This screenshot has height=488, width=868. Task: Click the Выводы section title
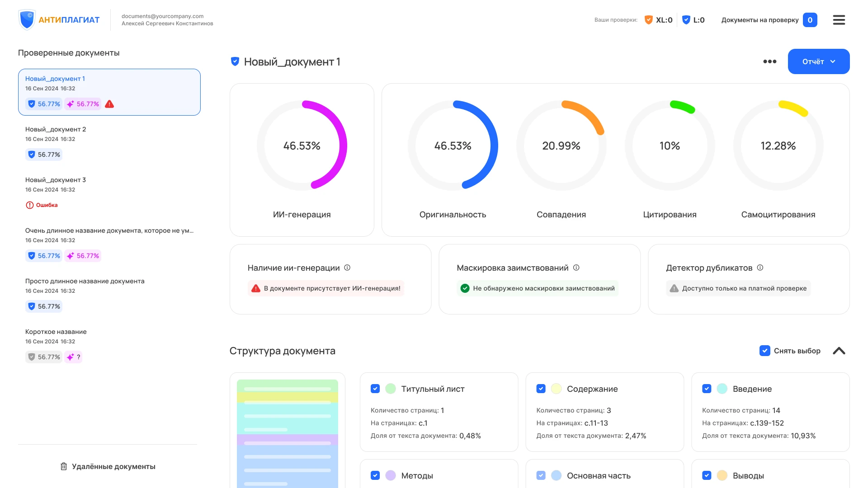pyautogui.click(x=748, y=475)
